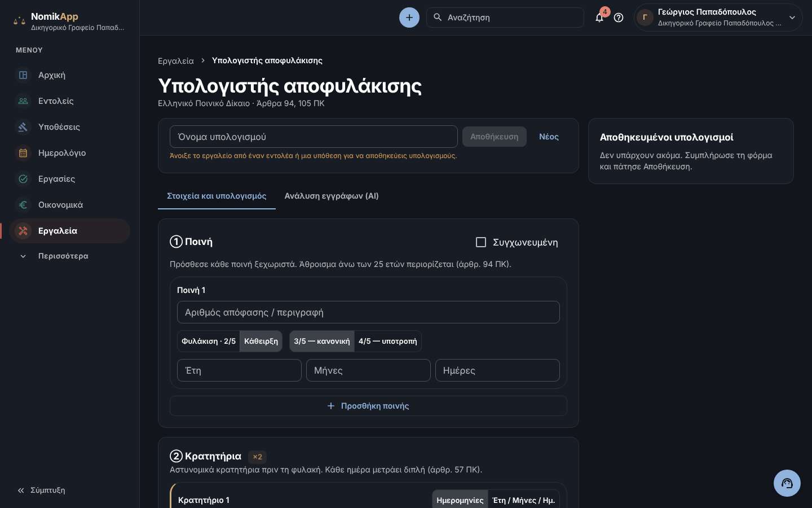The height and width of the screenshot is (508, 812).
Task: Go to Οικονομικά in the menu
Action: tap(70, 205)
